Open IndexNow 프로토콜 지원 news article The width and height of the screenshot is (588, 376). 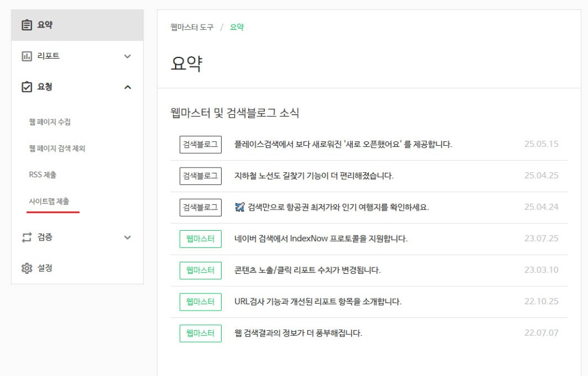click(x=321, y=239)
